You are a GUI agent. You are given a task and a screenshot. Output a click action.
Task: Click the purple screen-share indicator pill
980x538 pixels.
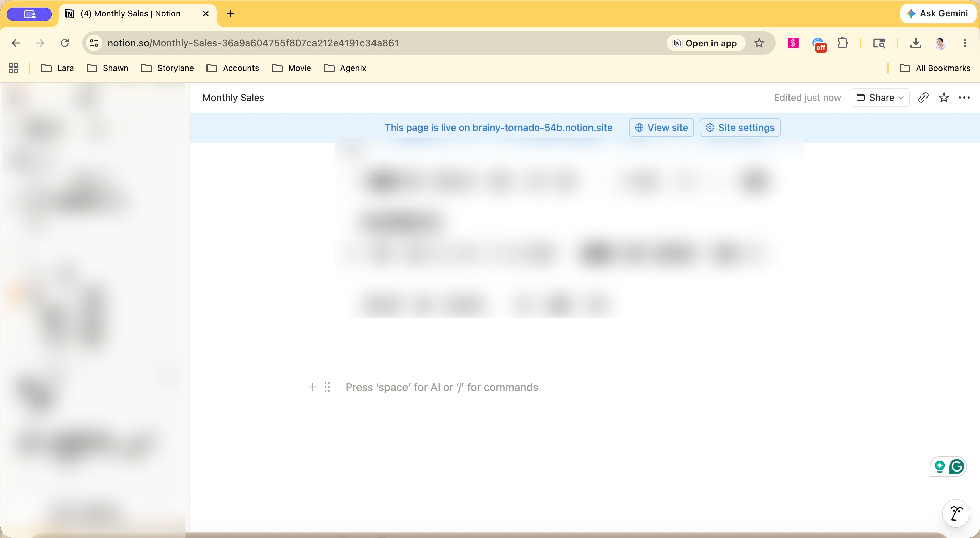click(x=29, y=14)
